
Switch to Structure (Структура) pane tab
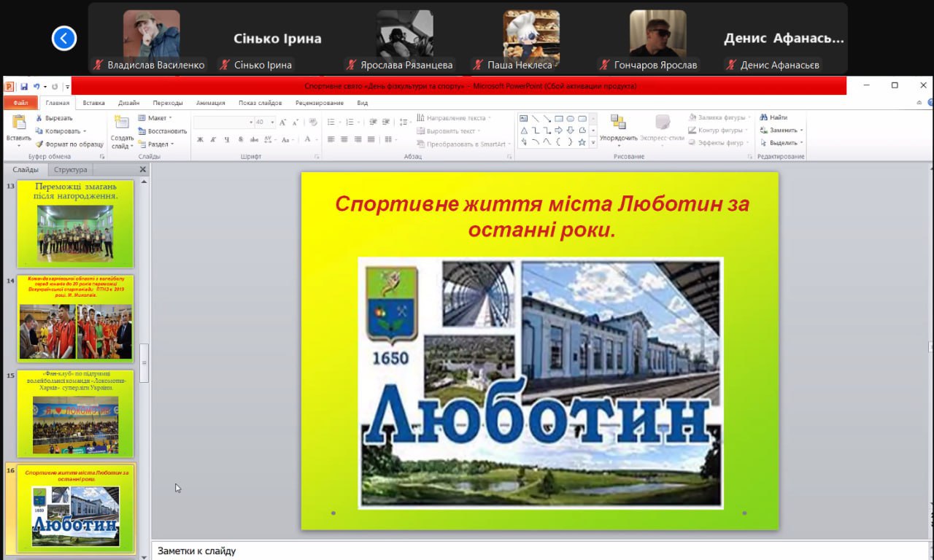[71, 169]
